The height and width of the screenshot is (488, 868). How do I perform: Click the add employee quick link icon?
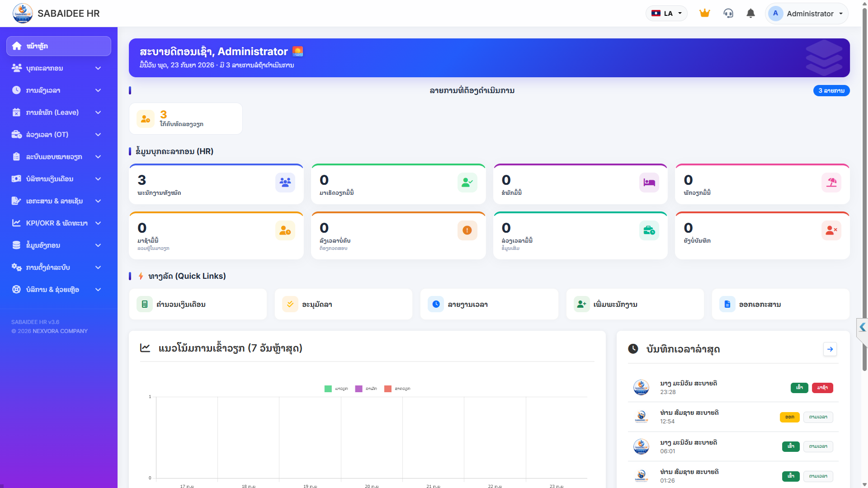click(x=582, y=304)
